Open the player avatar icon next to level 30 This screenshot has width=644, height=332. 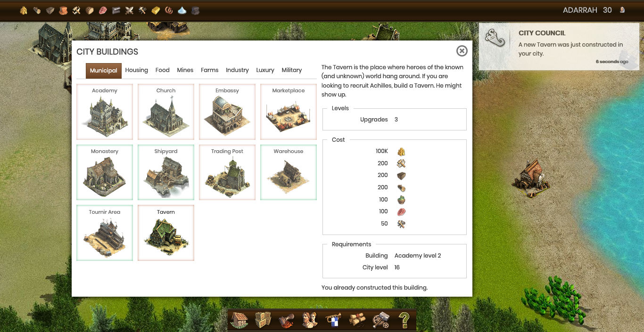[622, 10]
